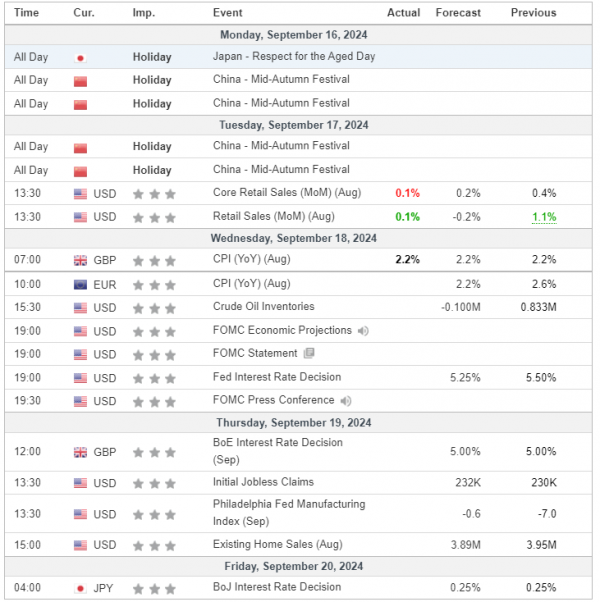The height and width of the screenshot is (602, 600).
Task: Click the US flag in Crude Oil Inventories row
Action: pyautogui.click(x=80, y=308)
